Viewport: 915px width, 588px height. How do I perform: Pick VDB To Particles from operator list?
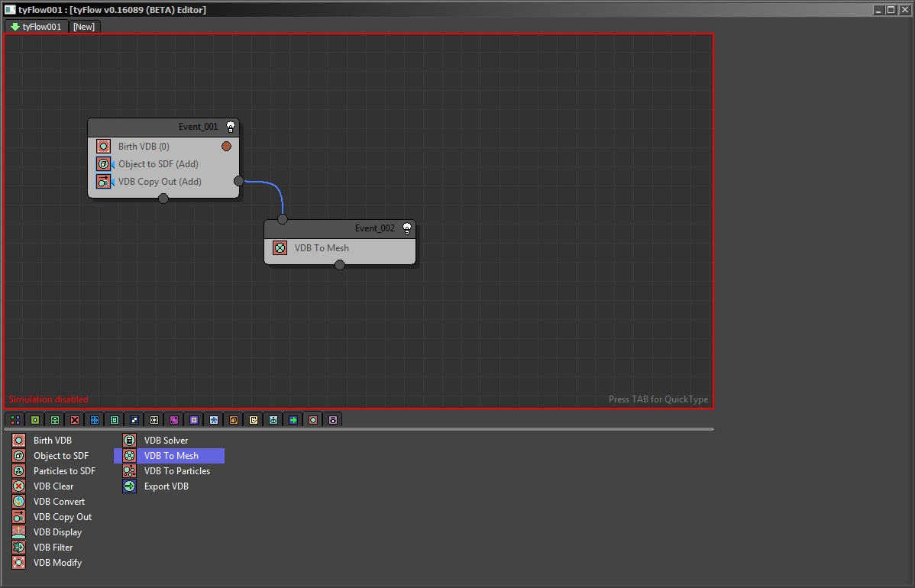[176, 471]
